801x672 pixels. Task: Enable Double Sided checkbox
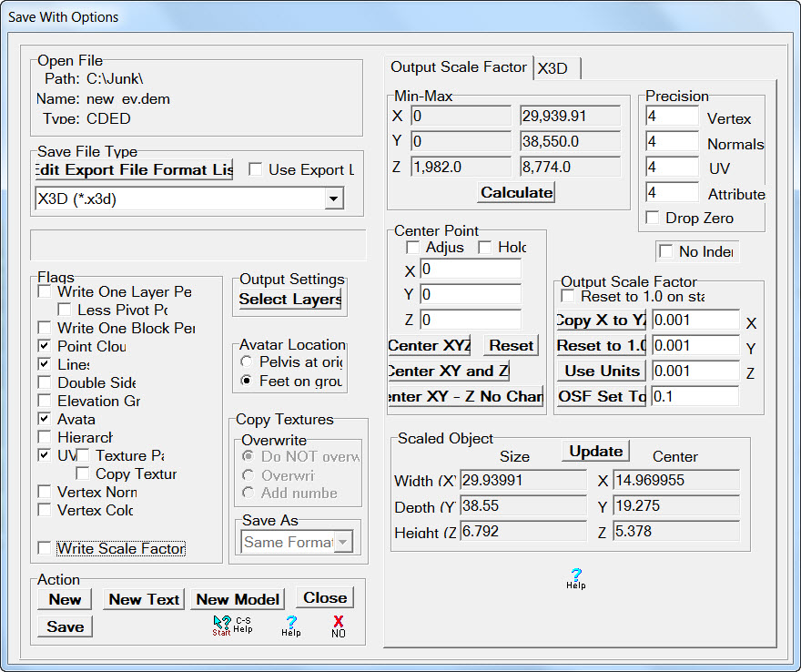[x=45, y=382]
